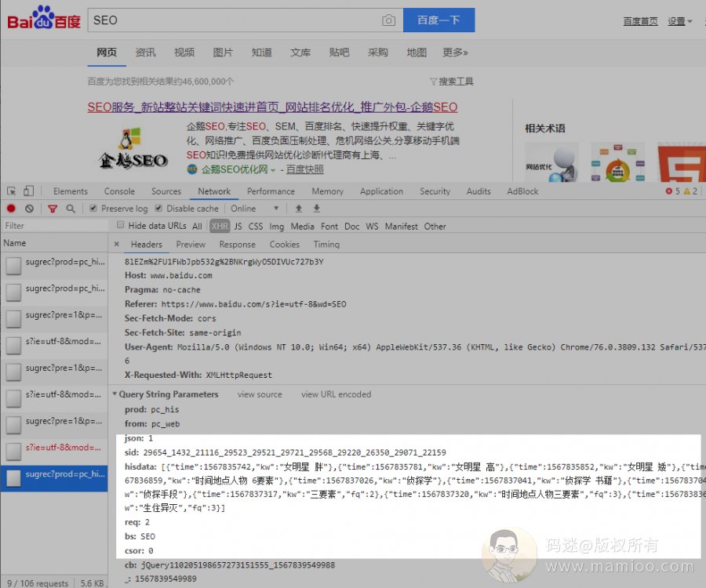
Task: Enable Hide data URLs checkbox
Action: coord(120,226)
